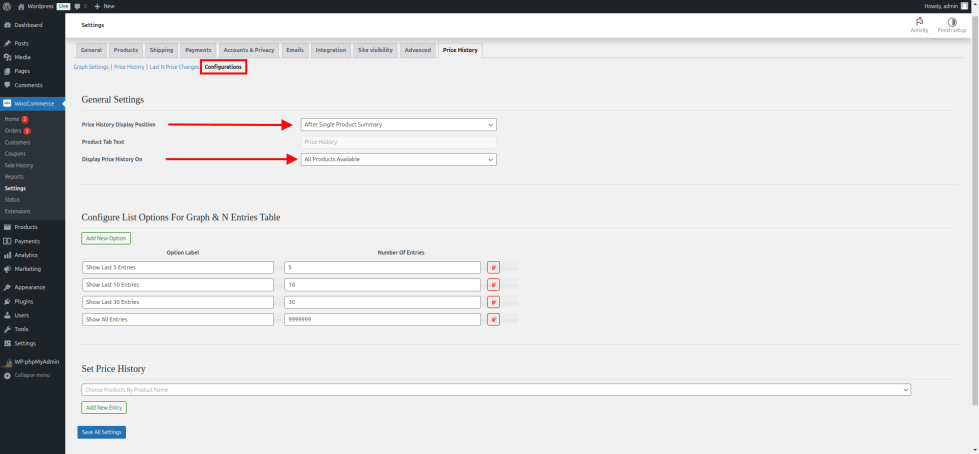This screenshot has width=979, height=454.
Task: Click the Add New Option button
Action: tap(106, 238)
